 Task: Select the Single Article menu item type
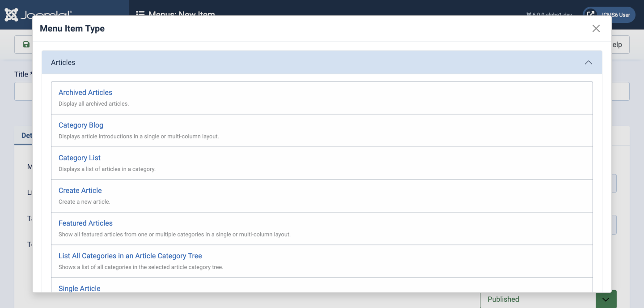[x=79, y=288]
